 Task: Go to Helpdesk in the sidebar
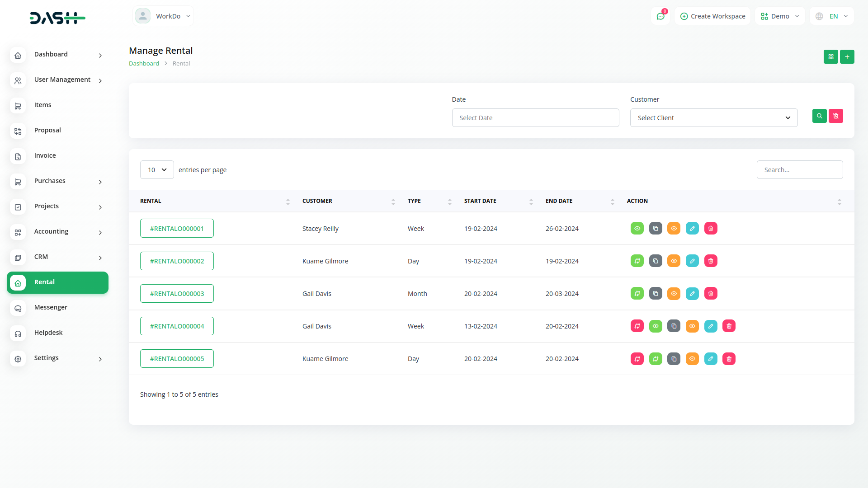tap(48, 333)
